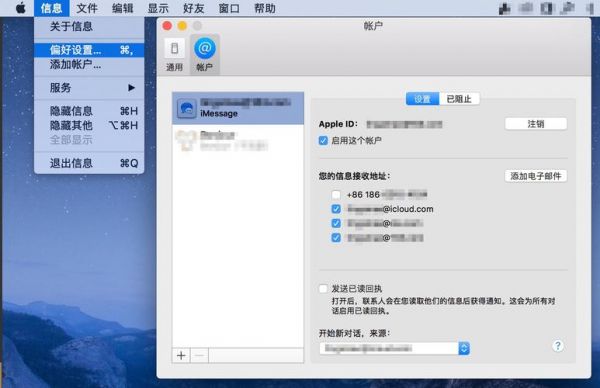This screenshot has height=388, width=600.
Task: Open the 帮助 menu
Action: (265, 8)
